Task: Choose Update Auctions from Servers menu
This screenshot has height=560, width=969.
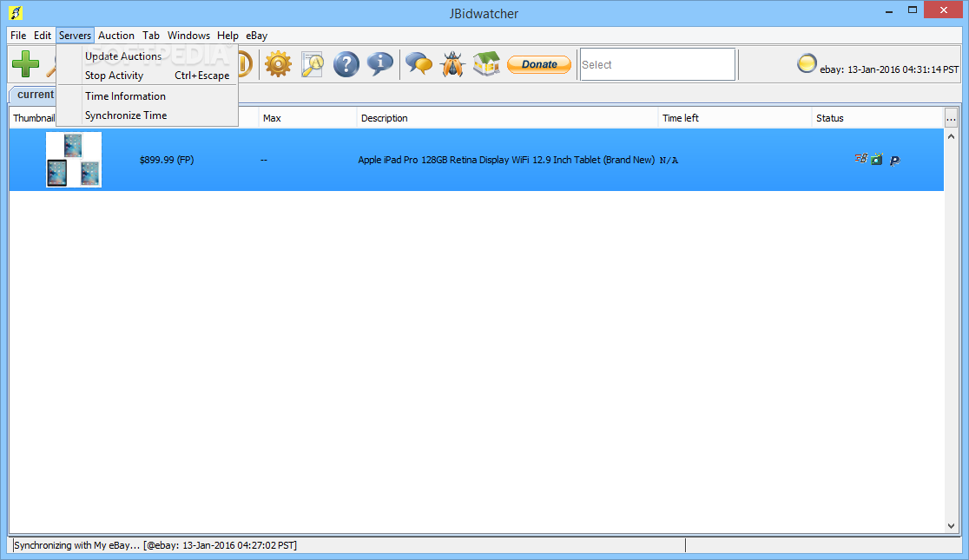Action: tap(147, 56)
